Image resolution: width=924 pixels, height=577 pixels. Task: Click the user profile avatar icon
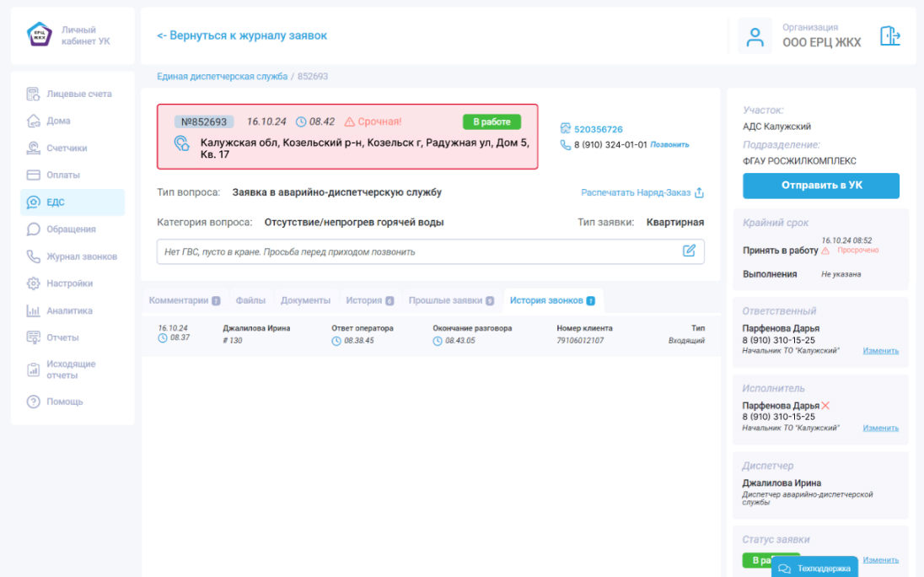point(755,36)
